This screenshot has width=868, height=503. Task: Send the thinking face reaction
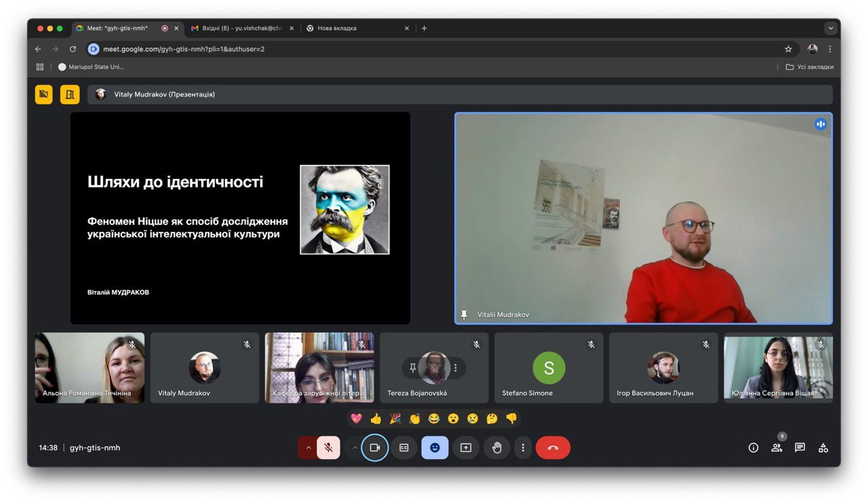(x=492, y=418)
